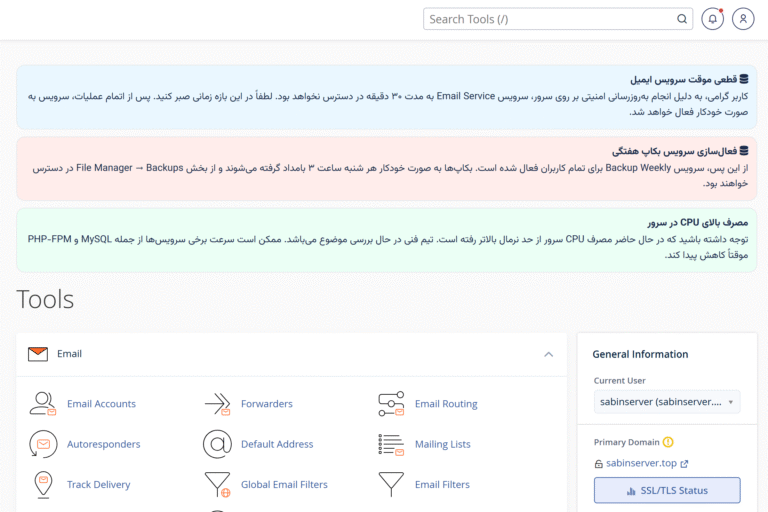Screen dimensions: 768x512
Task: Click the Default Address @ icon
Action: 217,444
